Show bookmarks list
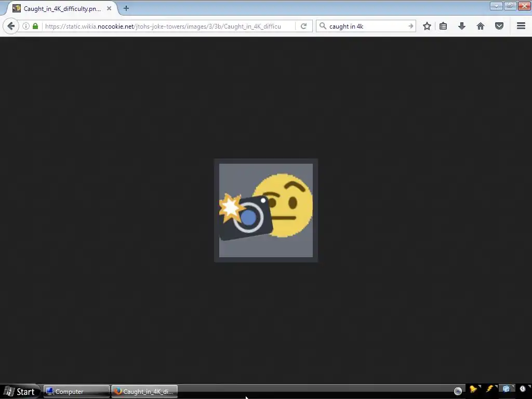Screen dimensions: 532x399 (x=443, y=26)
